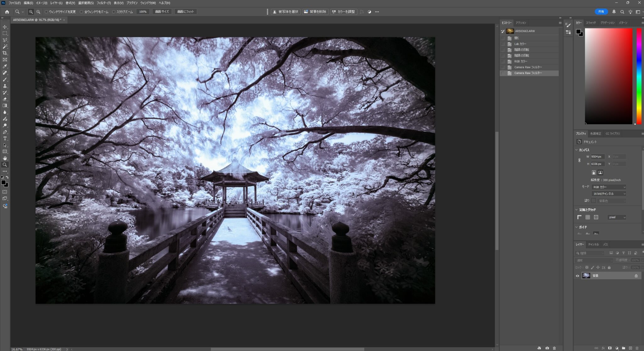
Task: Select the Eyedropper tool
Action: 5,66
